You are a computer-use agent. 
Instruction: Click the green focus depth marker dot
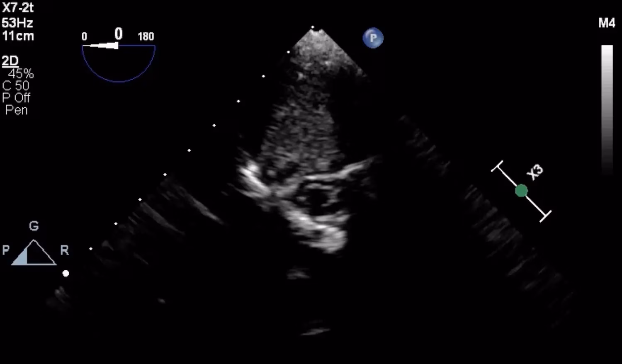pos(521,191)
